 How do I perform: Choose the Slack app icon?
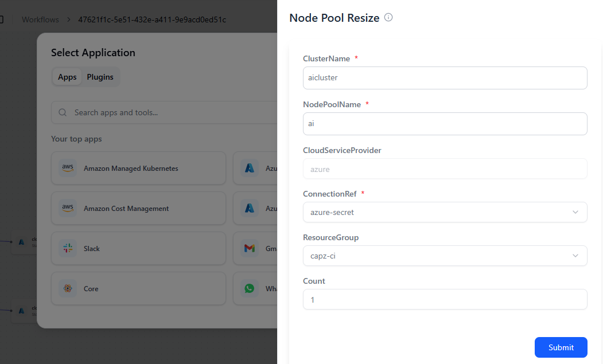point(68,249)
